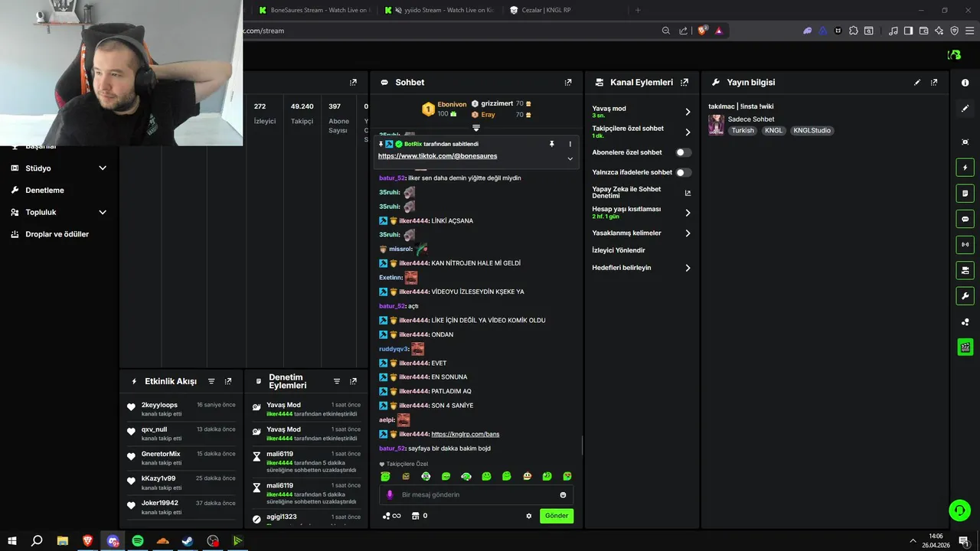
Task: Open Yavaş mod settings arrow
Action: pyautogui.click(x=688, y=112)
